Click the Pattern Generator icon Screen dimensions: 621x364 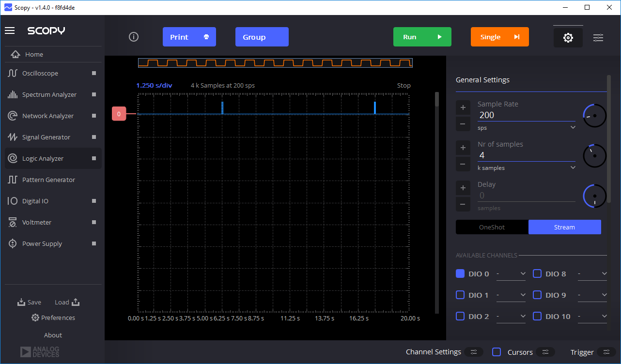click(13, 180)
